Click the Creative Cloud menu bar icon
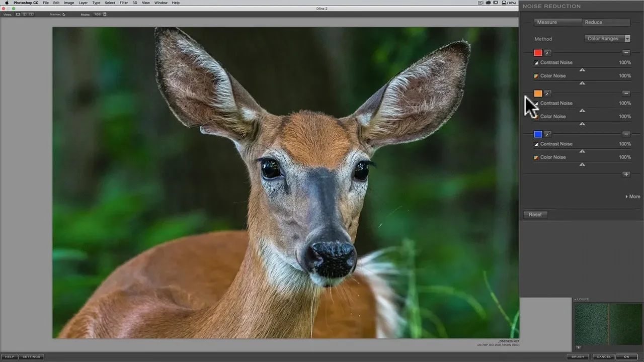Screen dimensions: 644x362 [489, 3]
